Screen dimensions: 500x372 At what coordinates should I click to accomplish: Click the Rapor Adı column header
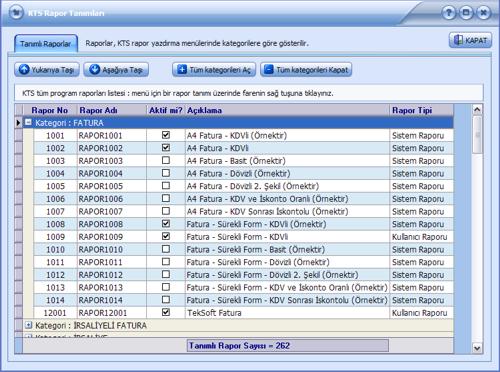point(112,110)
